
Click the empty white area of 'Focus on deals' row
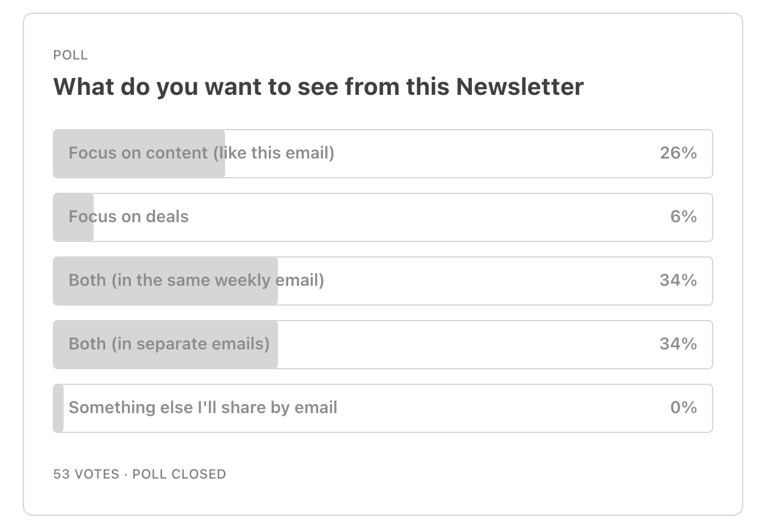[420, 217]
